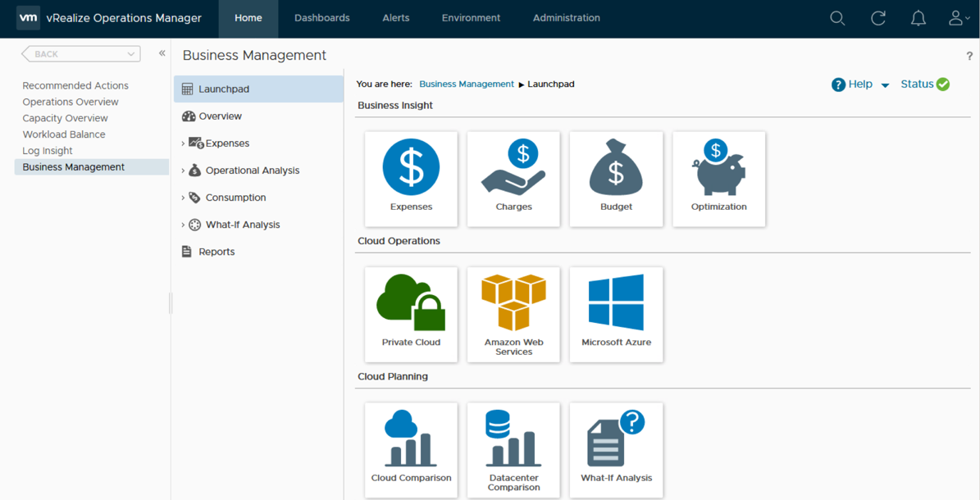Collapse the left navigation panel
The height and width of the screenshot is (500, 980).
coord(161,52)
